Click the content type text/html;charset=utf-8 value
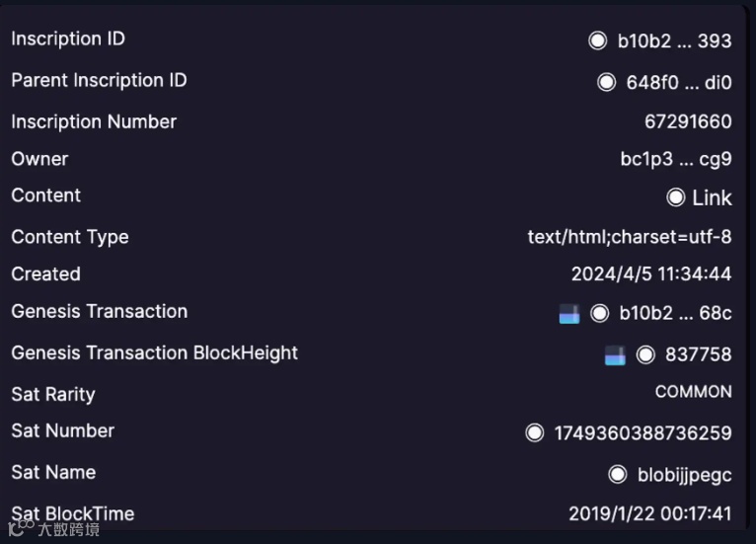The height and width of the screenshot is (544, 756). click(x=630, y=237)
